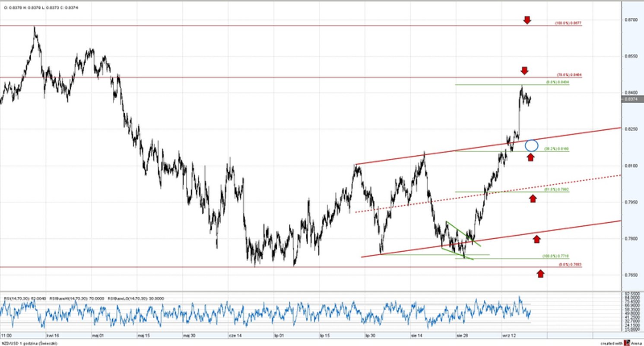Click the (38.2%) 0.8160 Fibonacci label
Screen dimensions: 644x346
557,148
